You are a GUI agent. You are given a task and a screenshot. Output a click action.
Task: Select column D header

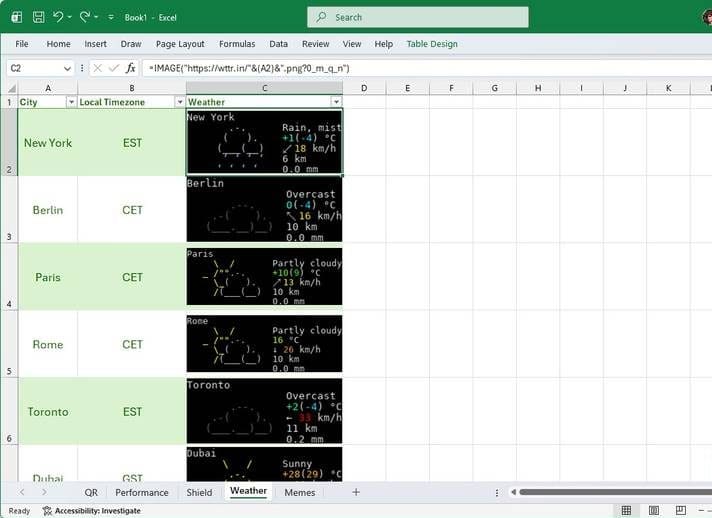click(364, 88)
